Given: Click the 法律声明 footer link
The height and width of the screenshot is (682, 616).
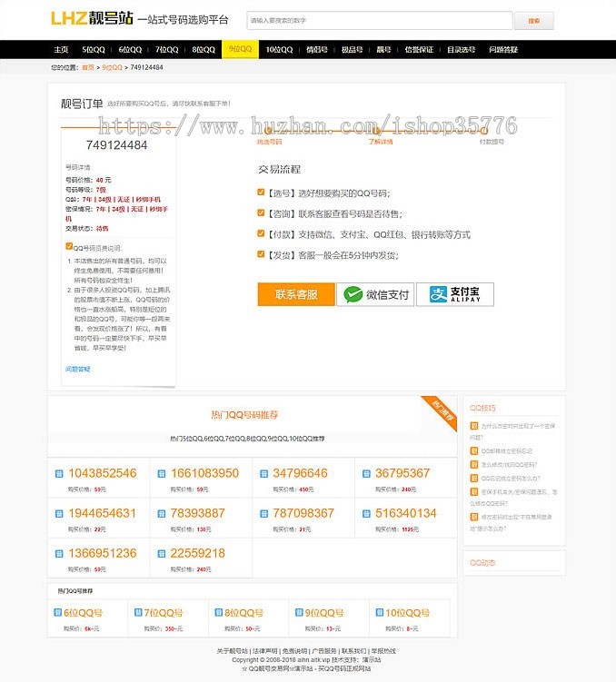Looking at the screenshot, I should point(265,651).
